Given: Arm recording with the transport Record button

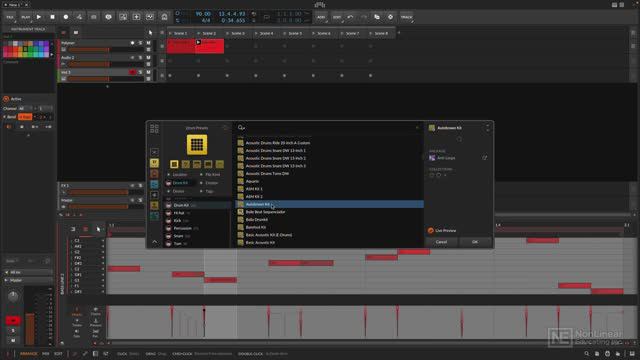Looking at the screenshot, I should pyautogui.click(x=66, y=17).
